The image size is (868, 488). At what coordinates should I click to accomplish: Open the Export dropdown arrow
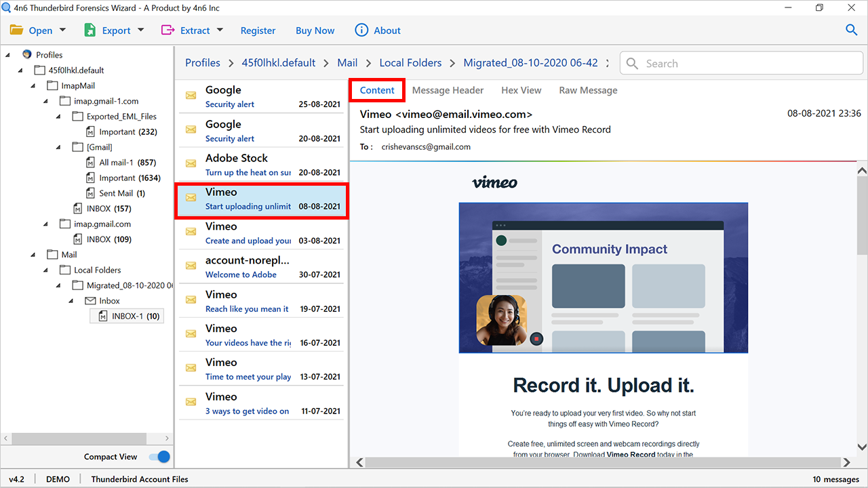click(x=141, y=30)
